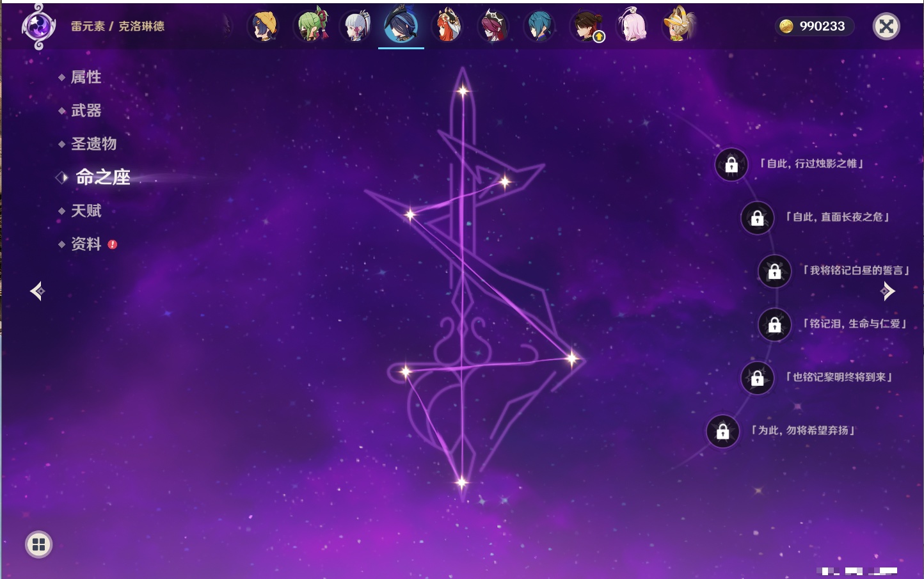Click the lock icon beside 「为此, 勿将希望弃扬」

pyautogui.click(x=722, y=431)
